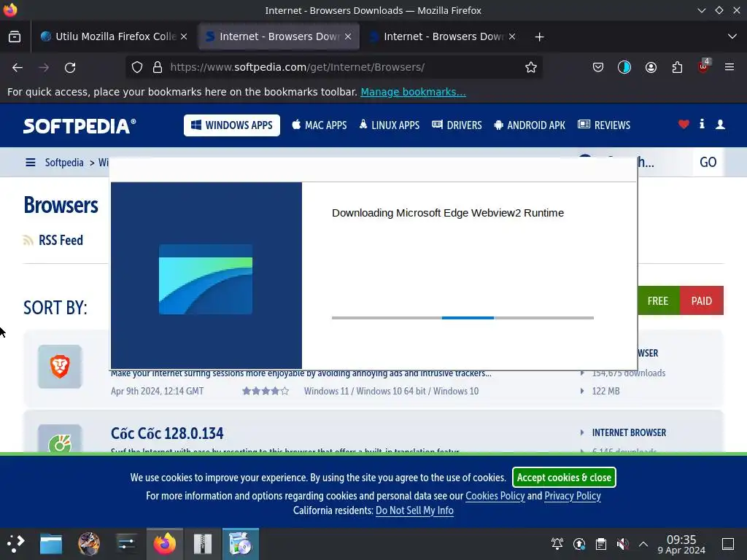Click the Softpedia logo

pos(80,125)
